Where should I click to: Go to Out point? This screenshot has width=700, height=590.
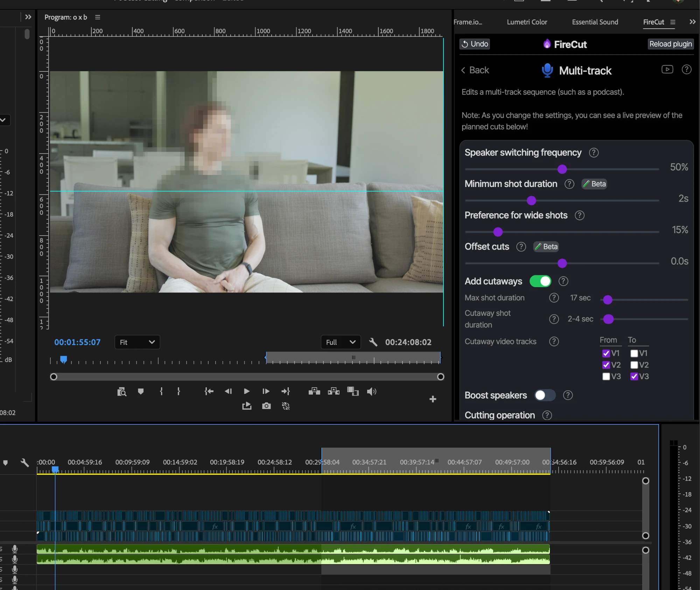coord(286,391)
